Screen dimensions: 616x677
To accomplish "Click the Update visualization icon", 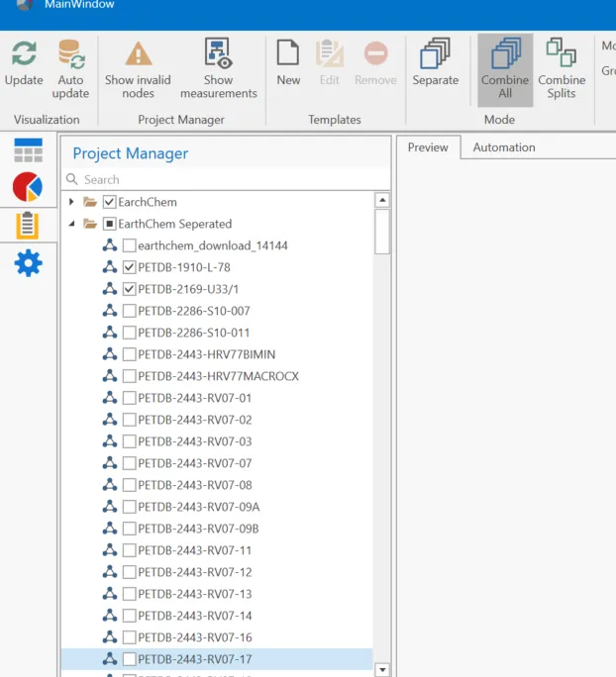I will point(24,53).
